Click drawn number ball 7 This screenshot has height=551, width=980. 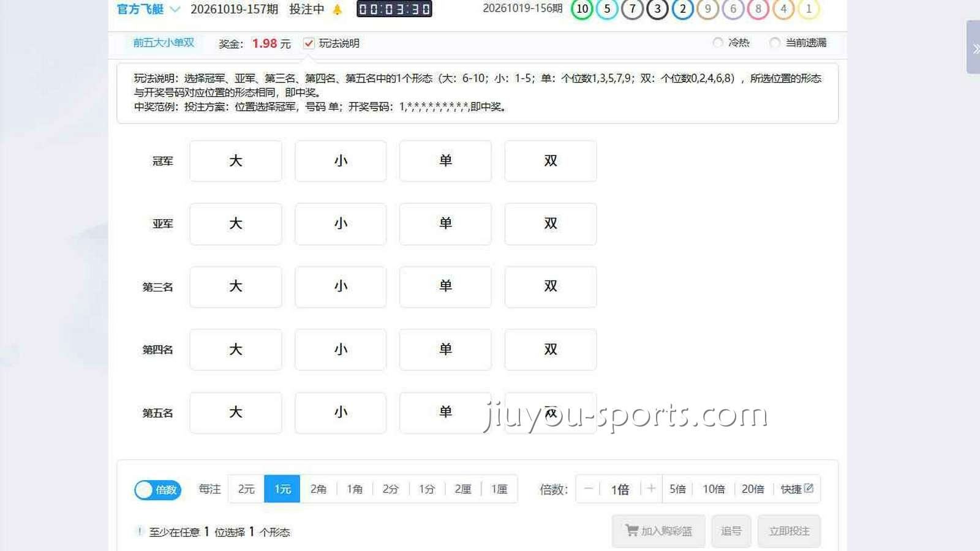tap(632, 9)
